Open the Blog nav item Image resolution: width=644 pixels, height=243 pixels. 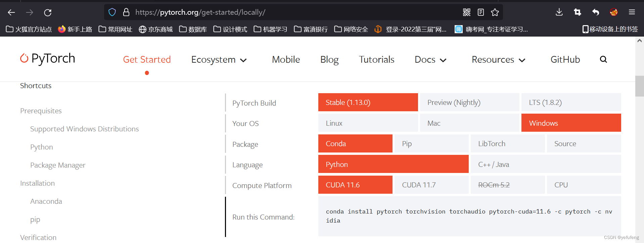point(329,60)
